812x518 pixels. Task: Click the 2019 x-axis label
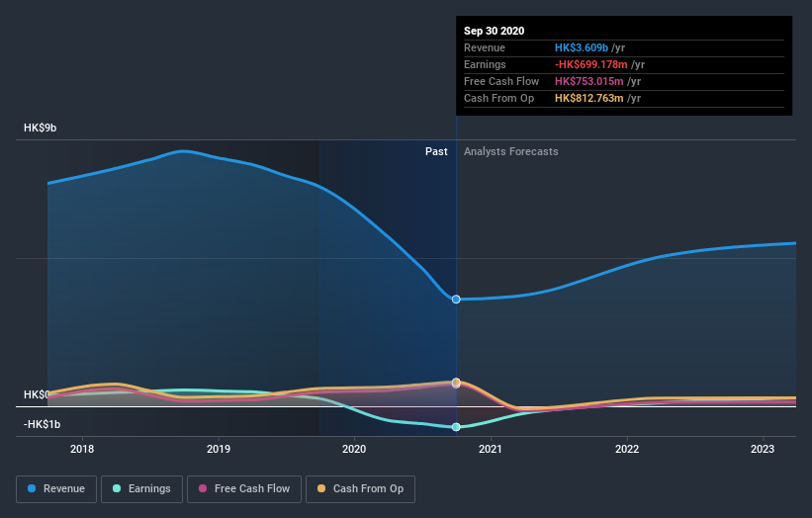pos(219,449)
